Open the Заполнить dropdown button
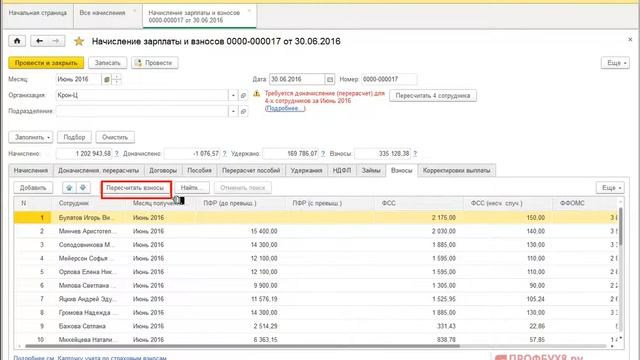This screenshot has height=360, width=640. click(x=31, y=137)
